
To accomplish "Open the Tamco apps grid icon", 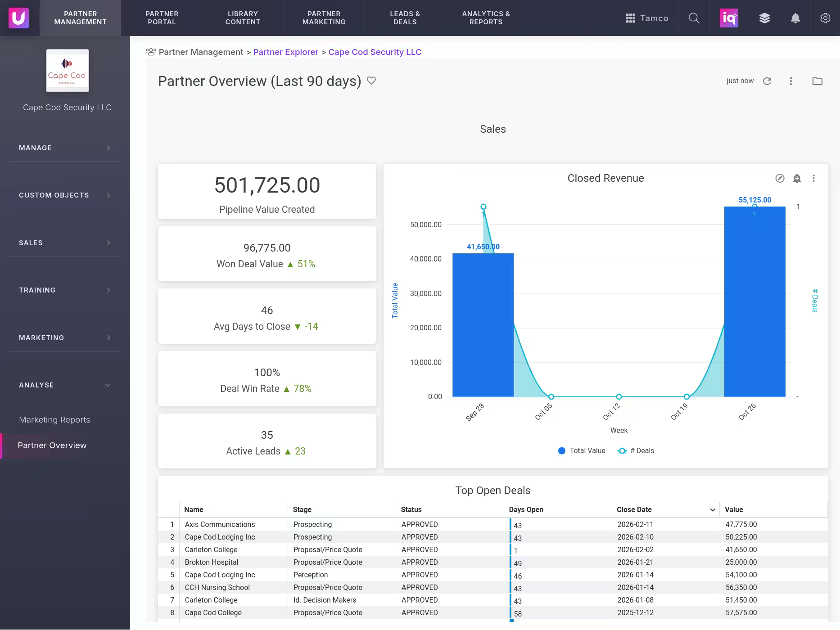I will click(630, 18).
